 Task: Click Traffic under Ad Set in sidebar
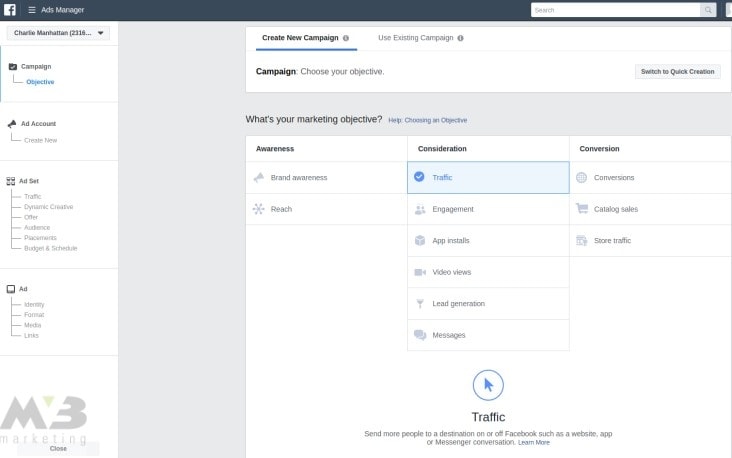pyautogui.click(x=33, y=197)
